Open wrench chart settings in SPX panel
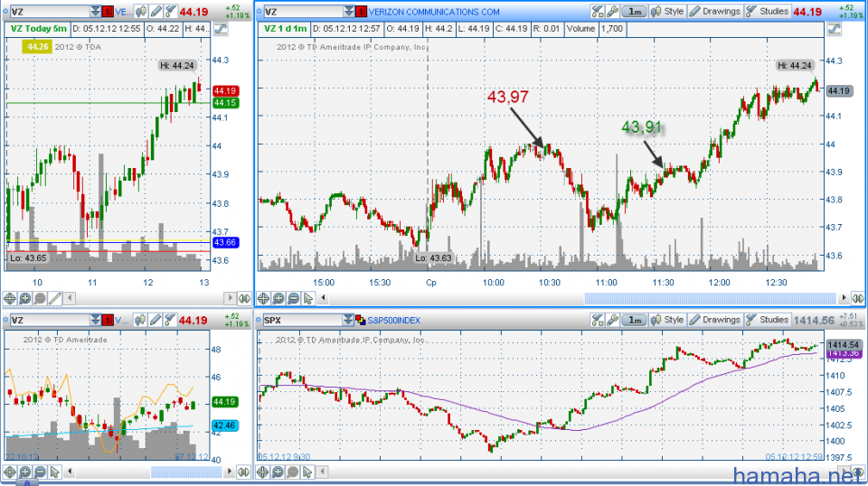Image resolution: width=868 pixels, height=486 pixels. (x=612, y=320)
